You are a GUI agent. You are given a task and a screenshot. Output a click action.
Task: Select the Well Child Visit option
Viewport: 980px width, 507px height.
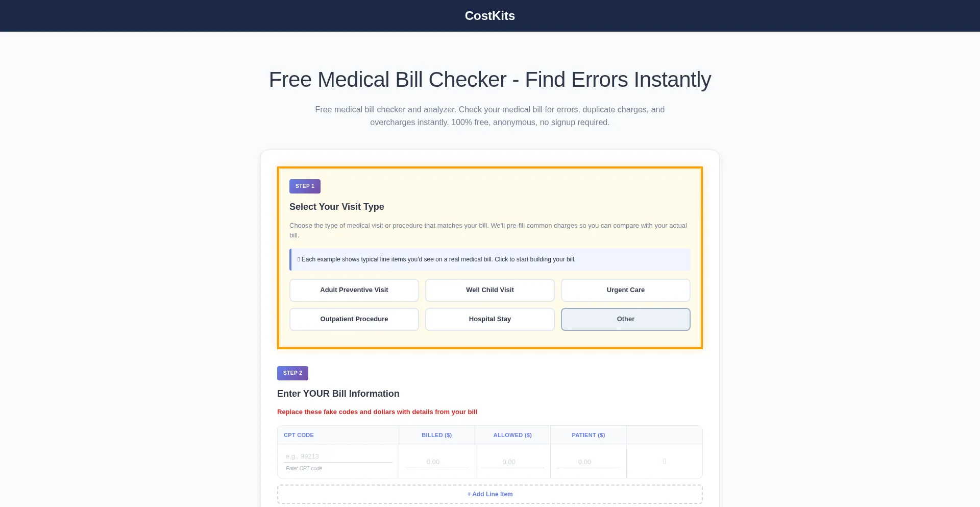489,290
